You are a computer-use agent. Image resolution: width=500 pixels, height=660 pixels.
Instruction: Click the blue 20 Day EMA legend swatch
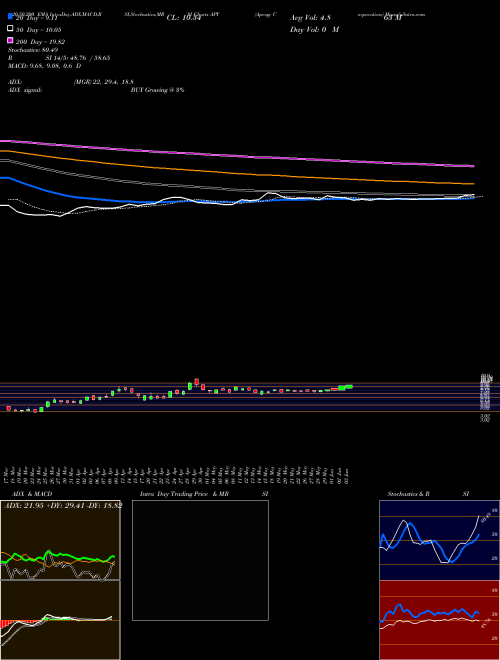pos(10,17)
